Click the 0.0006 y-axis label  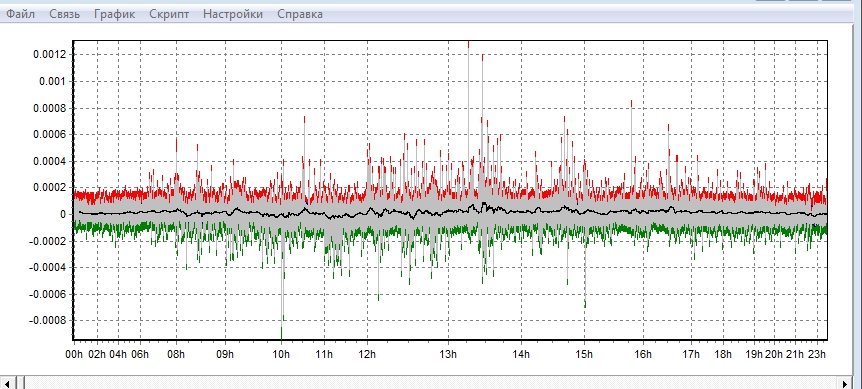(50, 135)
